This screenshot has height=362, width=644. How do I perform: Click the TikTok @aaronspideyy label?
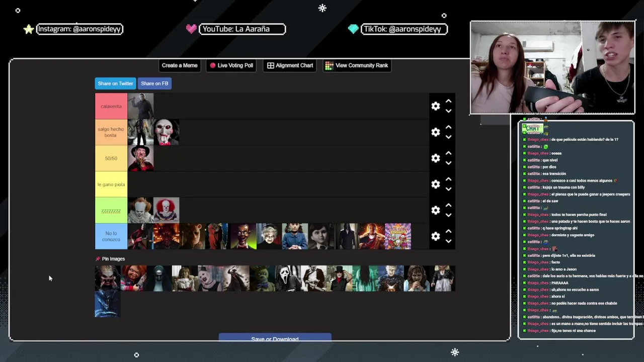[x=405, y=29]
